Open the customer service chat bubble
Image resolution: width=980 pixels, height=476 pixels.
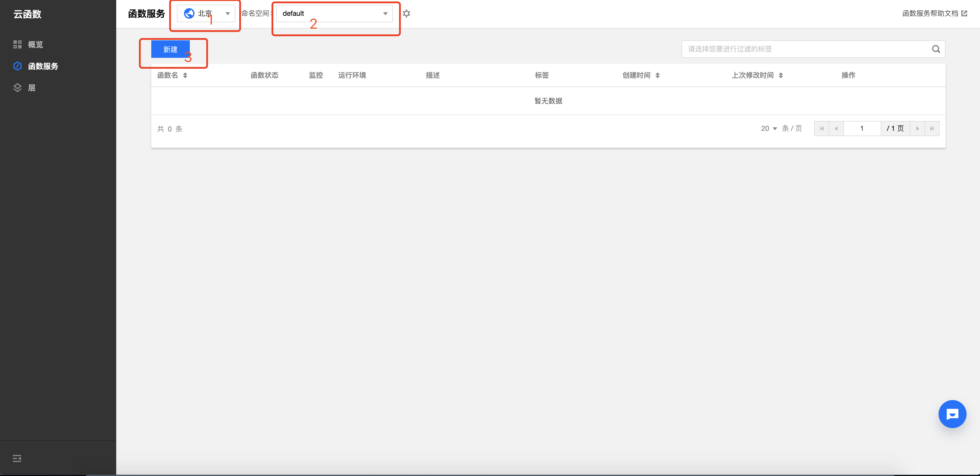[x=952, y=414]
